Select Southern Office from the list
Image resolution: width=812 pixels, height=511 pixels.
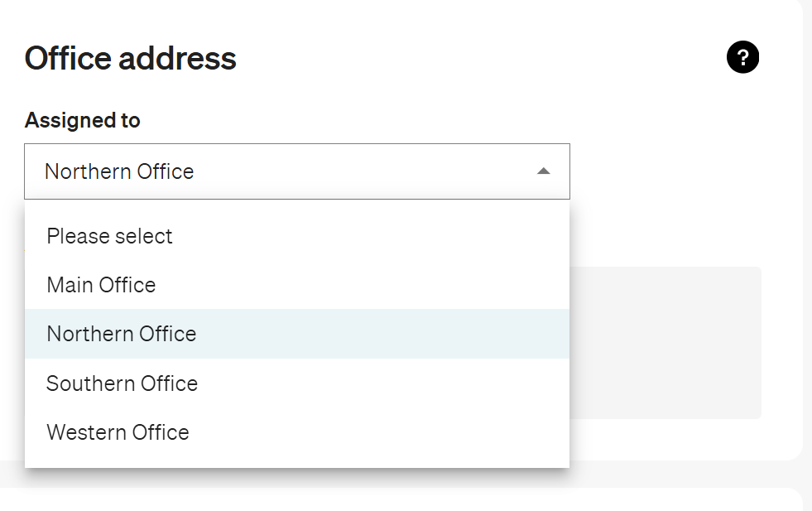click(x=296, y=383)
